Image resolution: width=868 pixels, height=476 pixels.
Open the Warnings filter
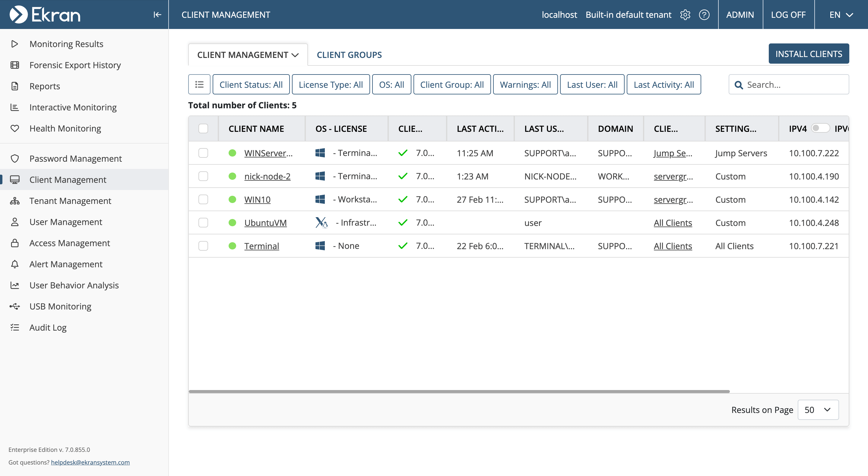[x=525, y=84]
